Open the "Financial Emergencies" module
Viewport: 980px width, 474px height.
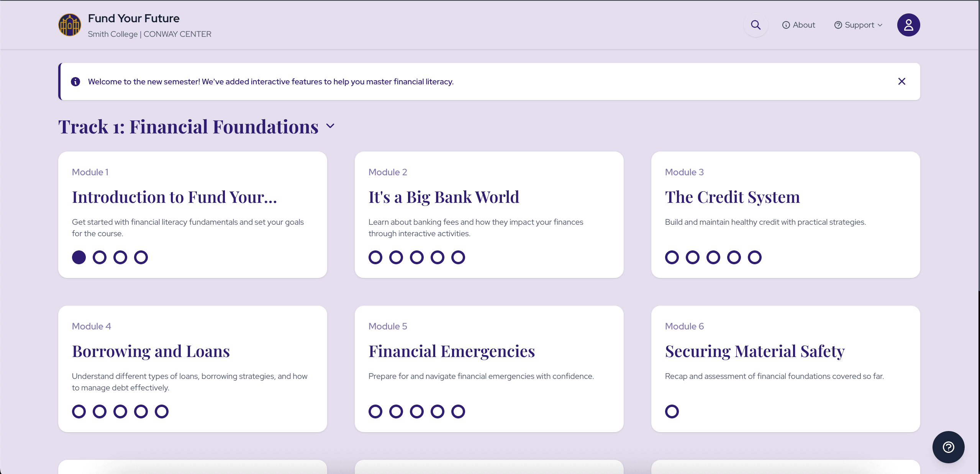[x=452, y=351]
